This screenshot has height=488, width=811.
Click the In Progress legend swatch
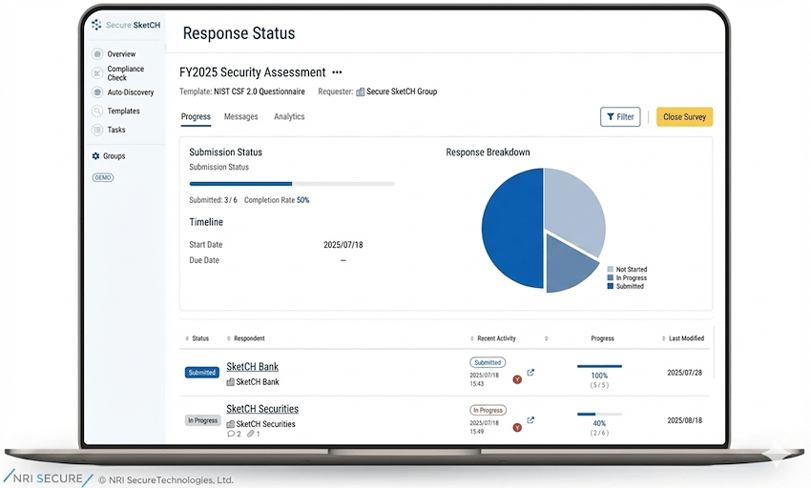[610, 278]
